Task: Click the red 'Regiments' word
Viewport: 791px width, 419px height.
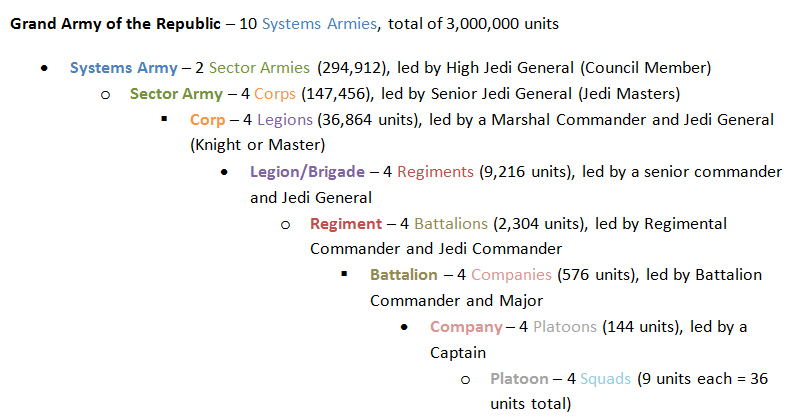Action: pos(435,172)
